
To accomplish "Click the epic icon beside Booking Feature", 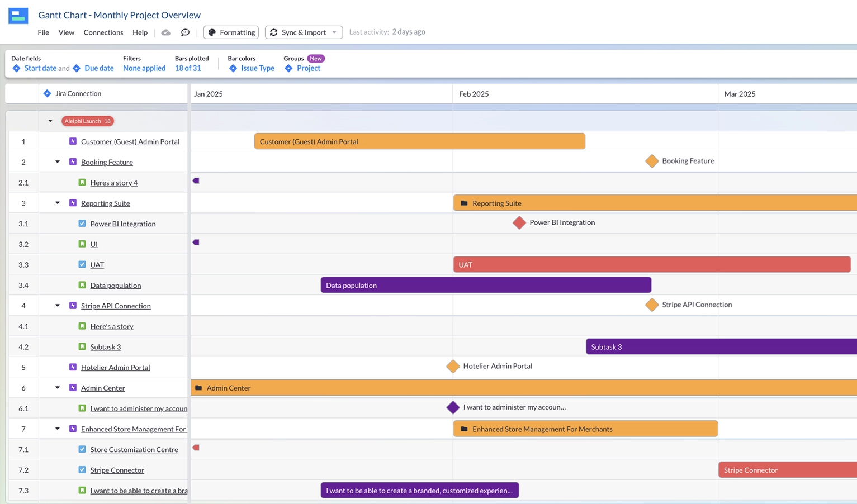I will click(x=73, y=162).
